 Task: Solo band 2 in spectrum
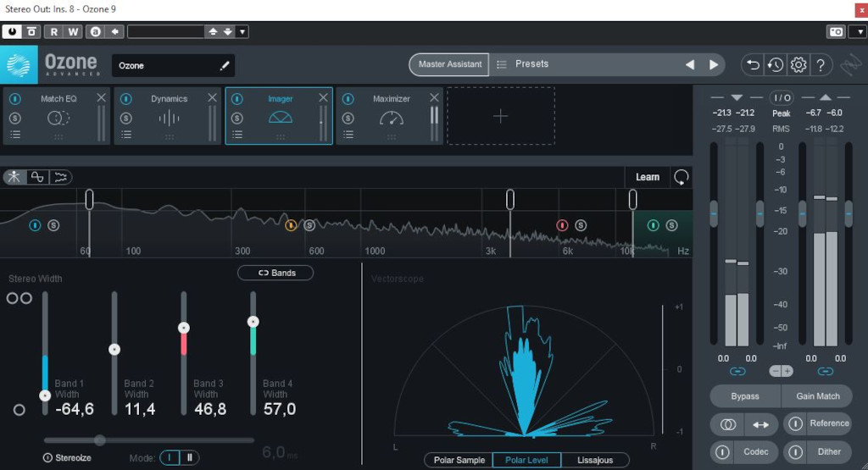[309, 225]
